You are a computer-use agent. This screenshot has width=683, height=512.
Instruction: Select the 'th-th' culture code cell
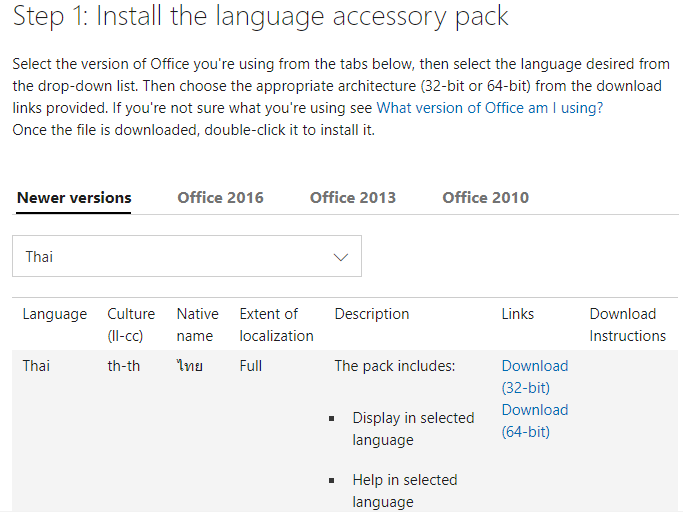[x=124, y=366]
